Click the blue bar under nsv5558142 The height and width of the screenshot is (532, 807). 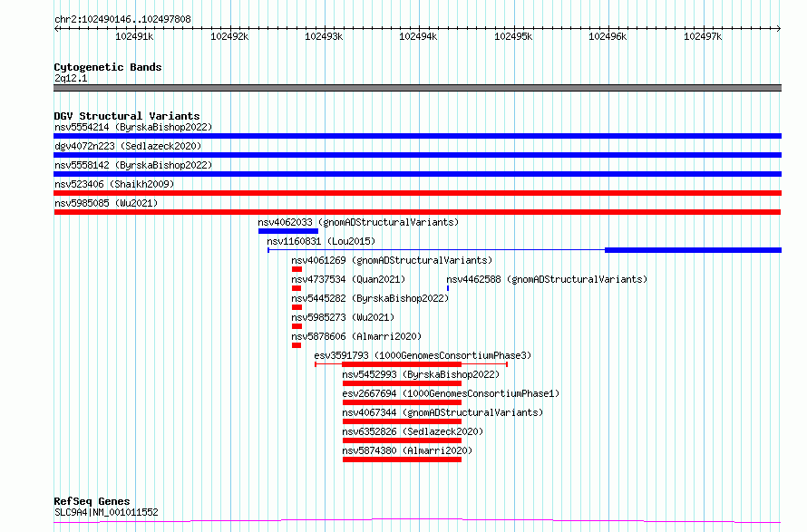417,174
